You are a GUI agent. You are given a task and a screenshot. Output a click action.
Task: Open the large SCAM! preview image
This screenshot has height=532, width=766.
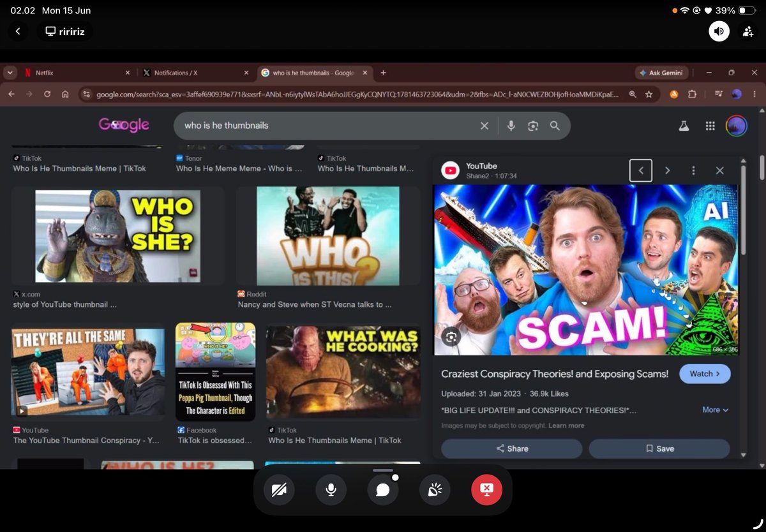click(x=586, y=270)
